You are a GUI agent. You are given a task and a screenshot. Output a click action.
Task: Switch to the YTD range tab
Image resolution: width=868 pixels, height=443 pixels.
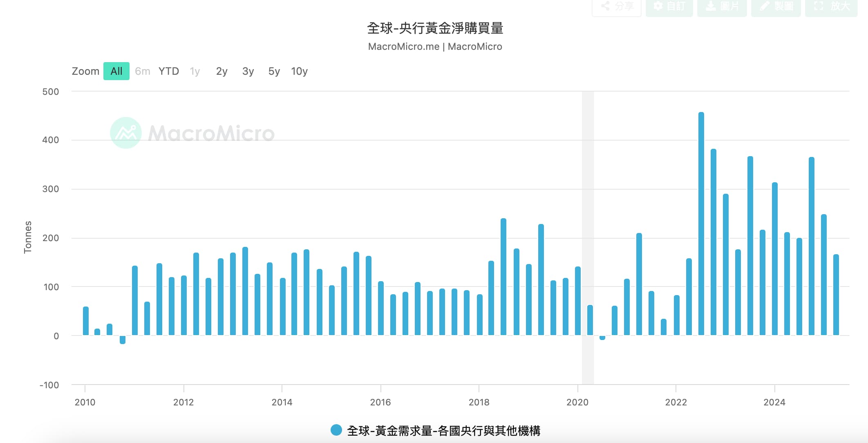click(x=168, y=71)
